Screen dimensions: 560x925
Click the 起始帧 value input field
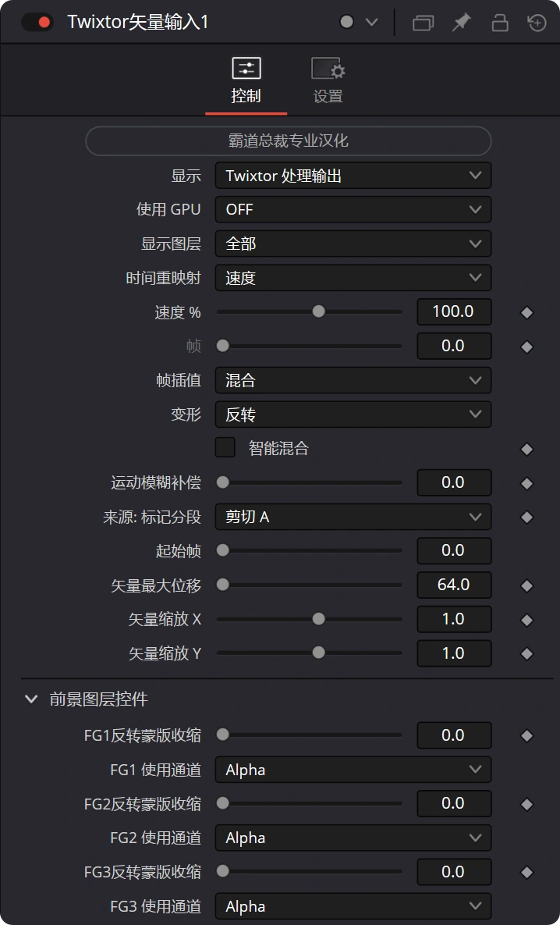click(x=454, y=550)
